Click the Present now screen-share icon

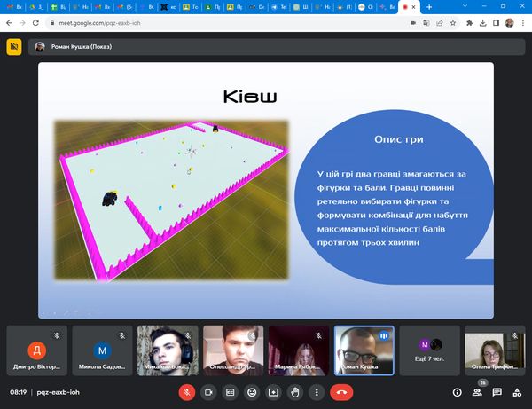pyautogui.click(x=273, y=391)
